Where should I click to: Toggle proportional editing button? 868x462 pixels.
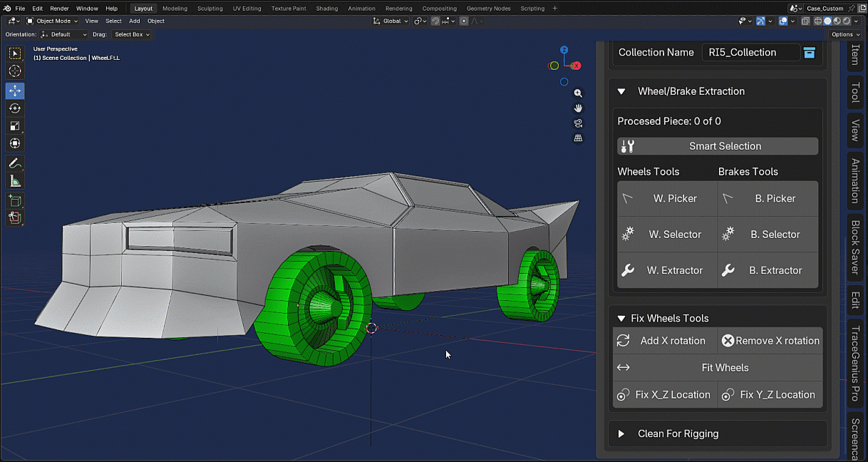tap(465, 21)
